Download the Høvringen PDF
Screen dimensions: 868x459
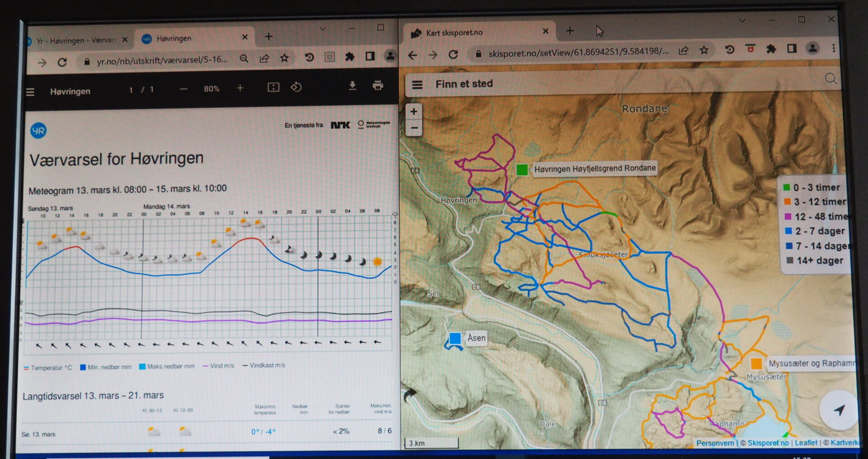point(353,85)
